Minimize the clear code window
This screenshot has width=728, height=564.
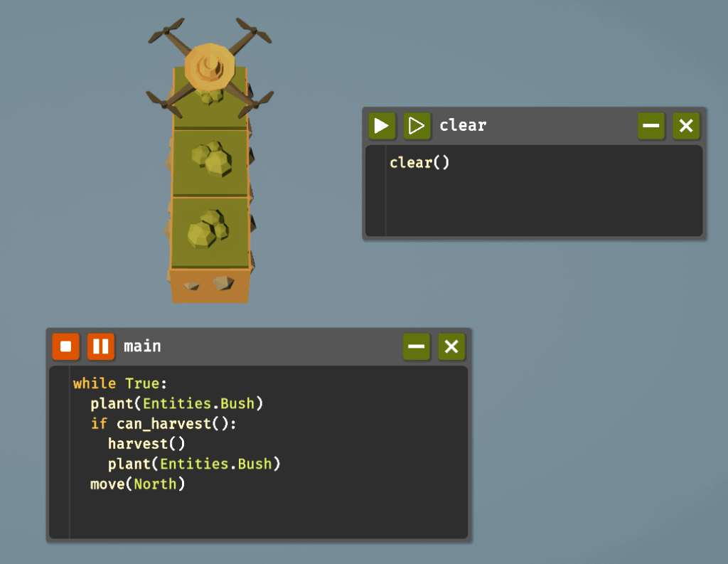point(651,127)
